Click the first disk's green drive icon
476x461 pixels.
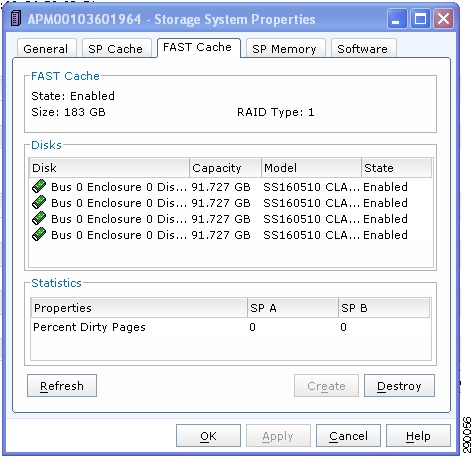39,186
